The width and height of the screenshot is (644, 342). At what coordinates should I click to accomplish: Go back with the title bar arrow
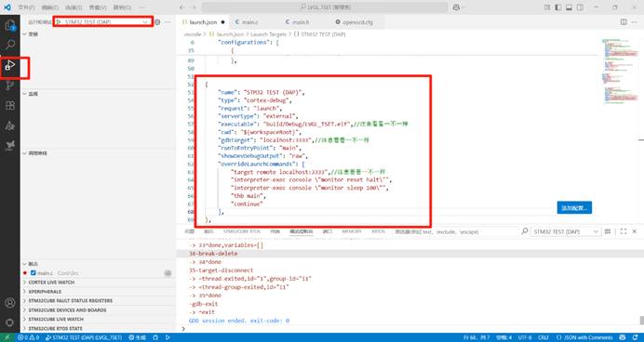182,7
